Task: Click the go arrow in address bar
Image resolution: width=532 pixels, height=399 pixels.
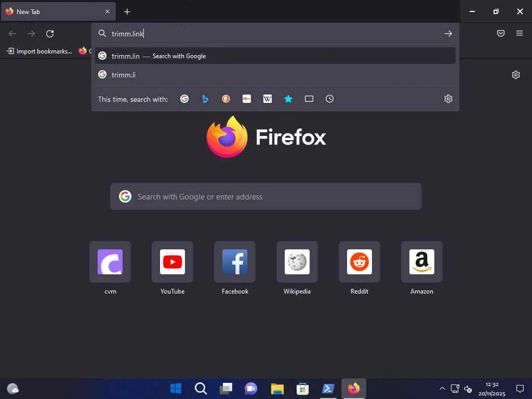Action: point(448,34)
